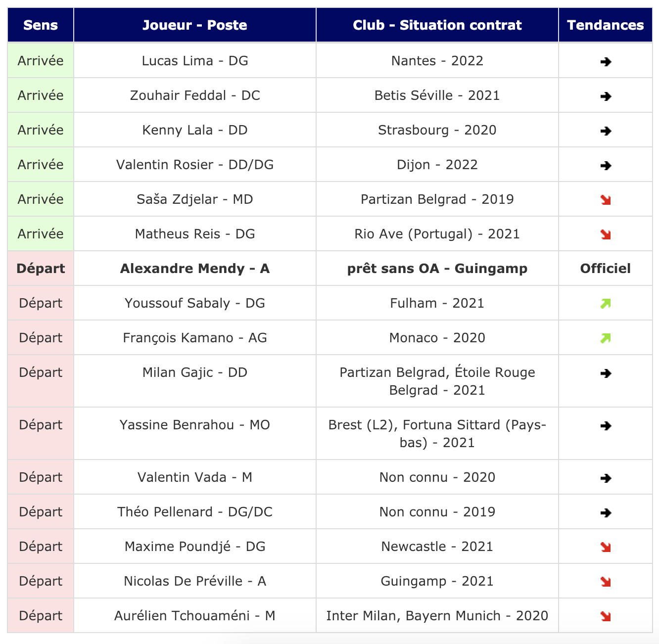Click the black arrow for Valentin Vada
The height and width of the screenshot is (644, 659).
click(606, 478)
